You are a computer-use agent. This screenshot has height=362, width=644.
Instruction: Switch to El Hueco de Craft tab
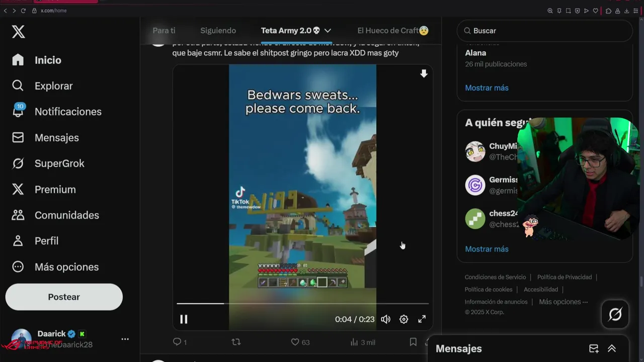pyautogui.click(x=393, y=31)
